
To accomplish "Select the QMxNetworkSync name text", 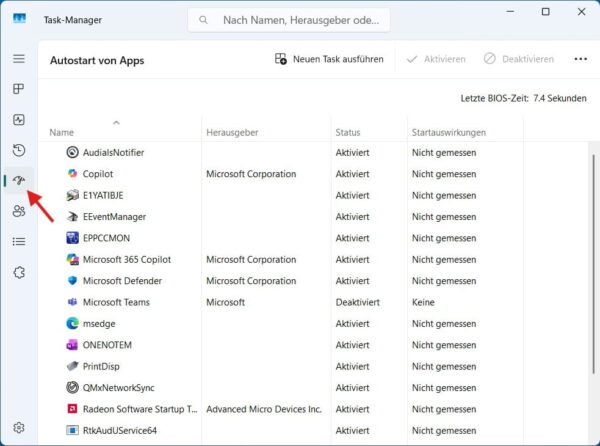I will (119, 388).
